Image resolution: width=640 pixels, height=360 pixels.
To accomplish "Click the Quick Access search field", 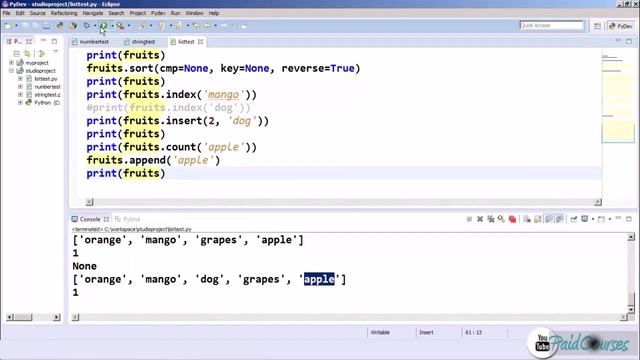I will 551,25.
